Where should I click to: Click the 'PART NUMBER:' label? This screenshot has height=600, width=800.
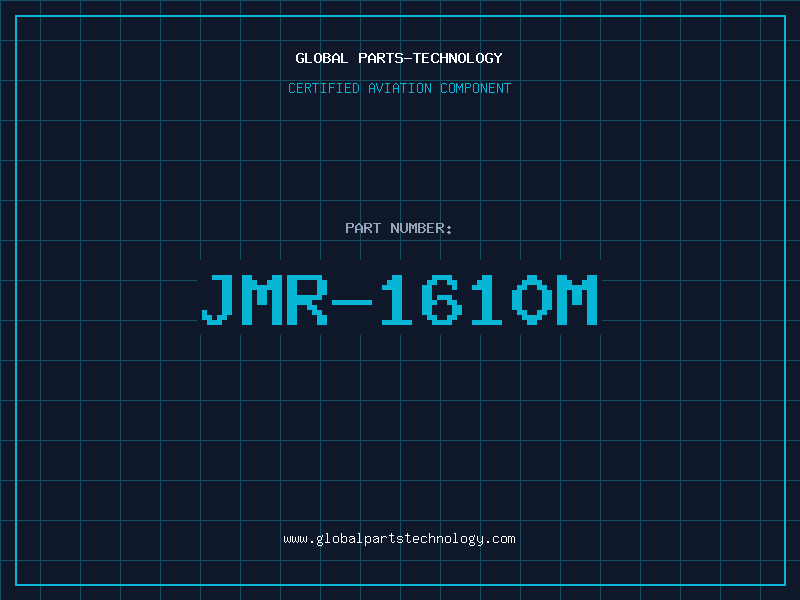coord(399,228)
